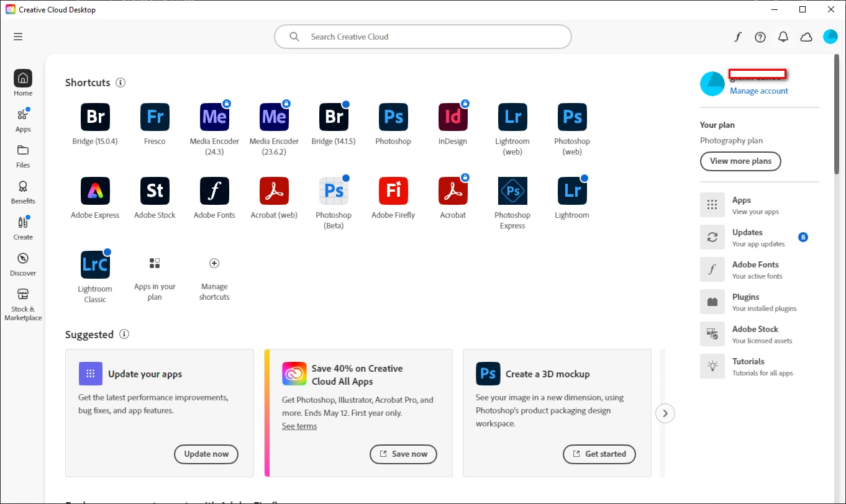Click the vertical scrollbar thumb
Screen dimensions: 846x504
[837, 115]
